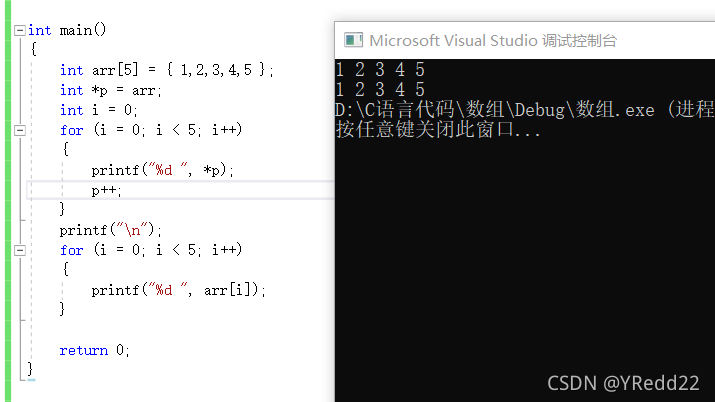Click the debug console window icon
The height and width of the screenshot is (402, 715).
pos(353,40)
